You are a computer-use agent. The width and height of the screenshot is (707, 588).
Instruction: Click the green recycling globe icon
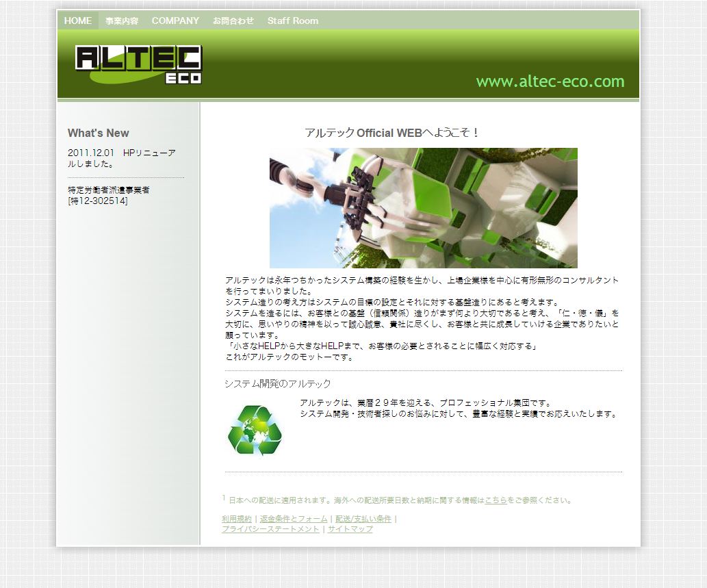254,430
